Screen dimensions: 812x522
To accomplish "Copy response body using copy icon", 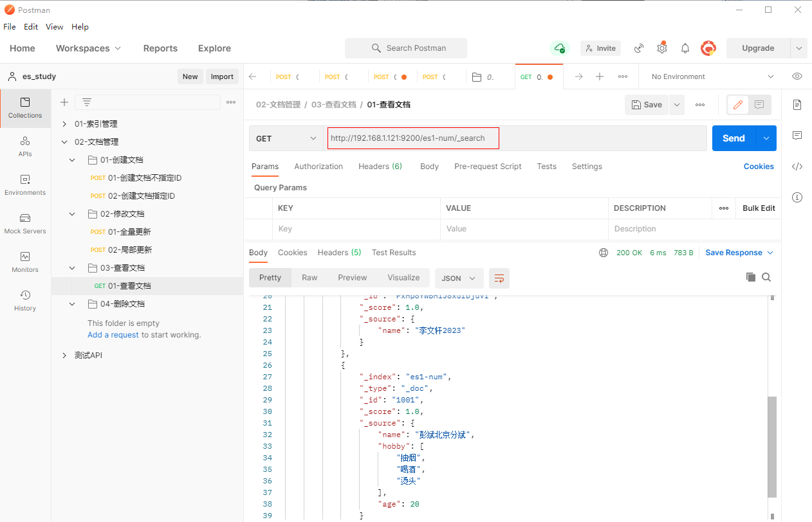I will 750,277.
